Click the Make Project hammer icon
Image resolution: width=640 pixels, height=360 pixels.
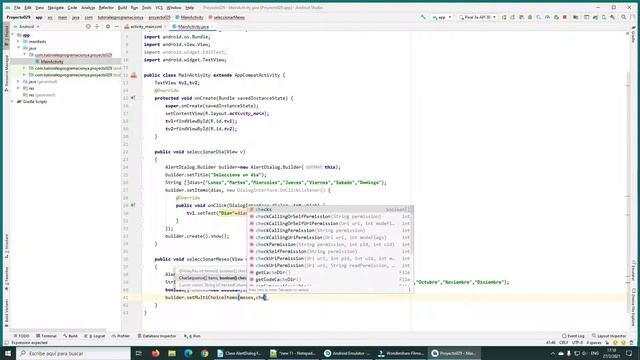(x=423, y=17)
